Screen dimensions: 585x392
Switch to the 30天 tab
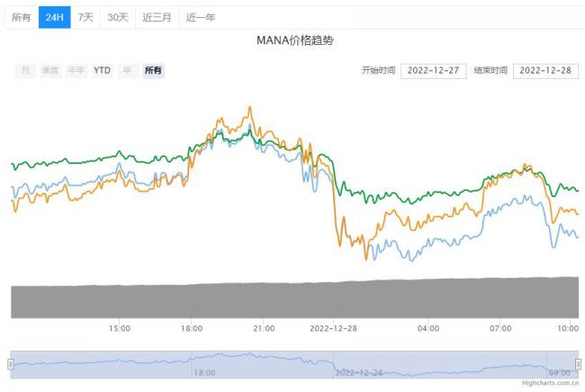pyautogui.click(x=118, y=17)
